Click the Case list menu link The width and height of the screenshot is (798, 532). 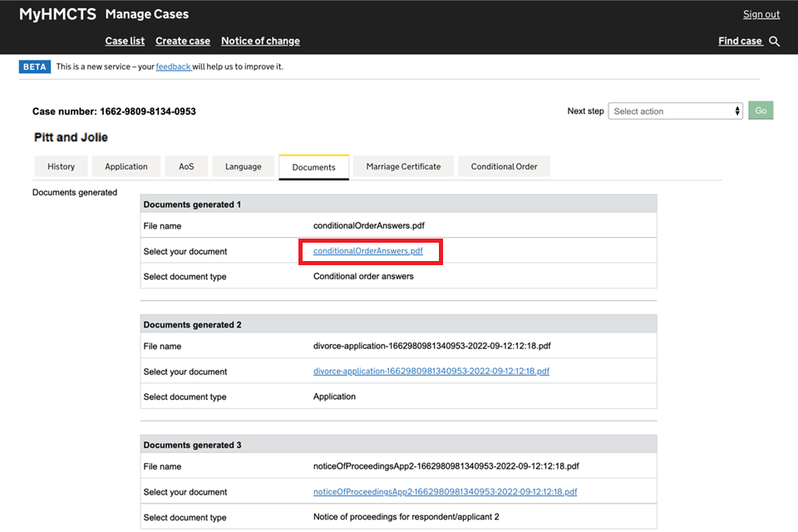coord(125,41)
